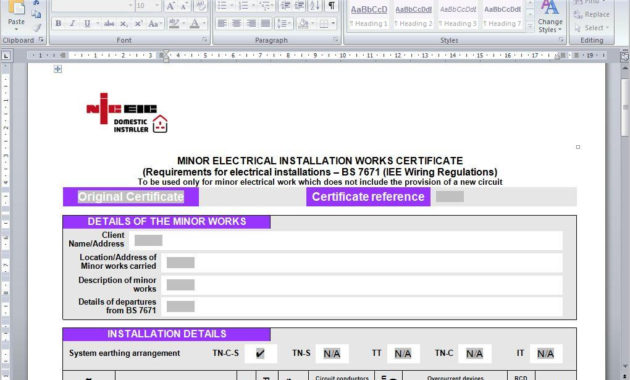Open the Change Case menu

click(154, 24)
